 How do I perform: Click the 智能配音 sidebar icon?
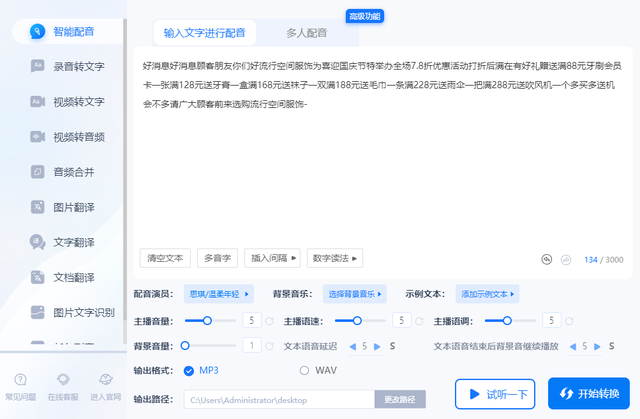point(37,31)
